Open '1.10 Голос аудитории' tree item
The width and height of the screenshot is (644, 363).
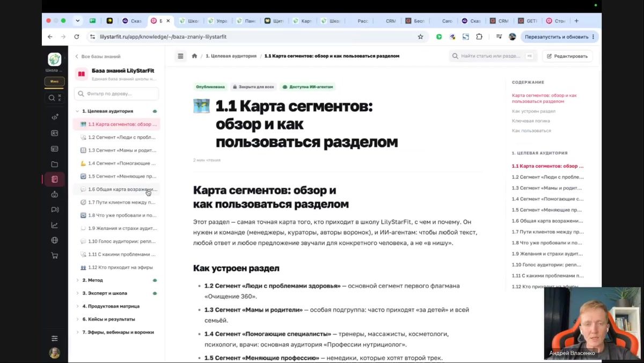pos(116,242)
